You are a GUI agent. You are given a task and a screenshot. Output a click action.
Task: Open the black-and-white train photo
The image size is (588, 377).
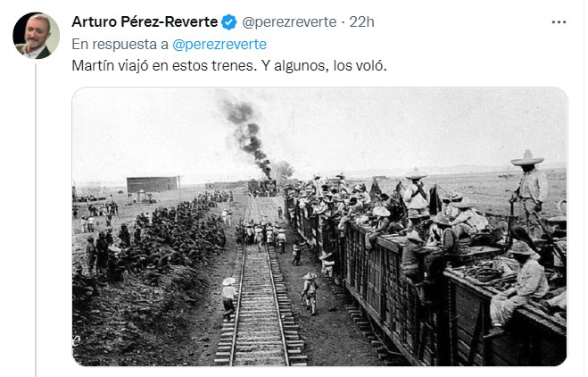coord(319,226)
